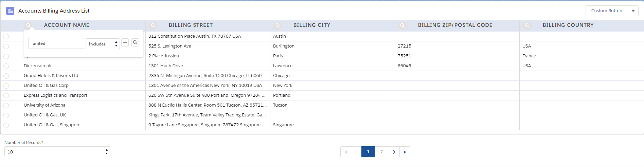The image size is (644, 167).
Task: Go to the first page arrow
Action: (x=346, y=152)
